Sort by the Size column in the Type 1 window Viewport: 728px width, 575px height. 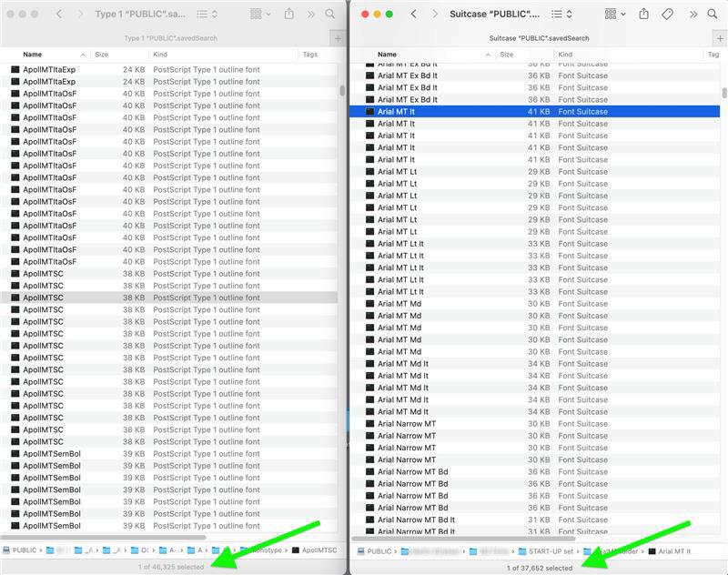click(x=102, y=55)
